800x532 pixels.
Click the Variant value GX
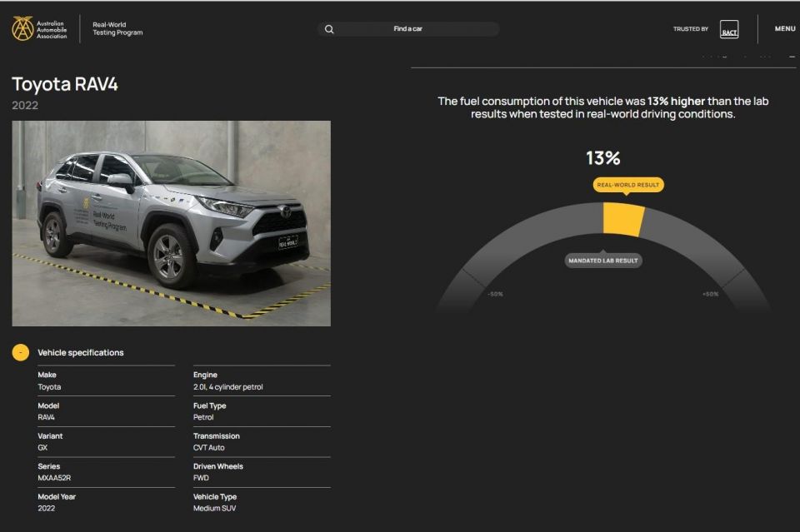42,447
